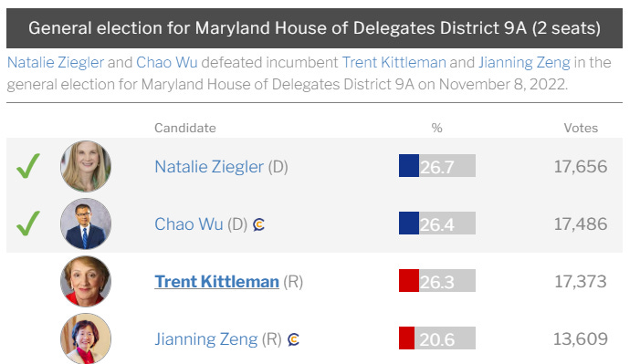The height and width of the screenshot is (364, 640).
Task: Click Jianning Zeng in the summary sentence
Action: click(524, 62)
